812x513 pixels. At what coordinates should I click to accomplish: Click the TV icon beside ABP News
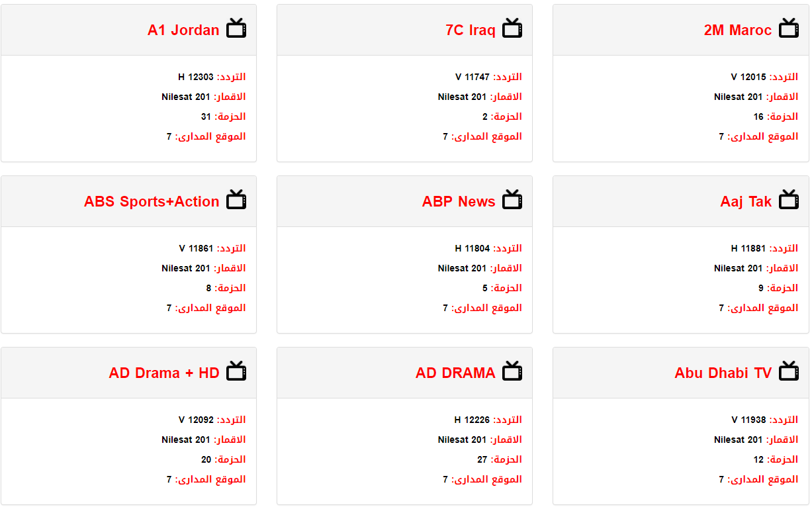512,200
